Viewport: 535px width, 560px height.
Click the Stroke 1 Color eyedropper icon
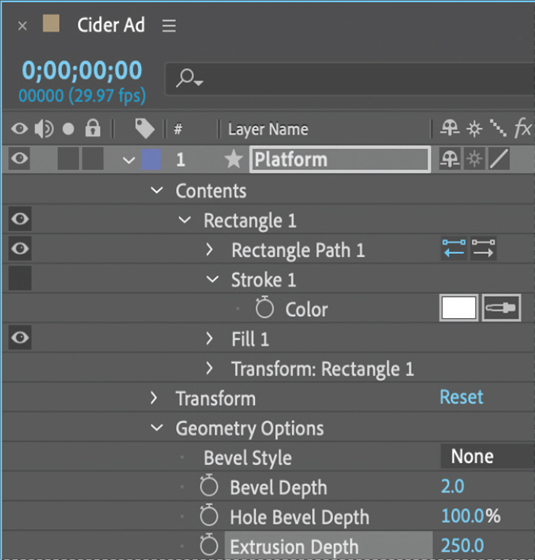(501, 308)
